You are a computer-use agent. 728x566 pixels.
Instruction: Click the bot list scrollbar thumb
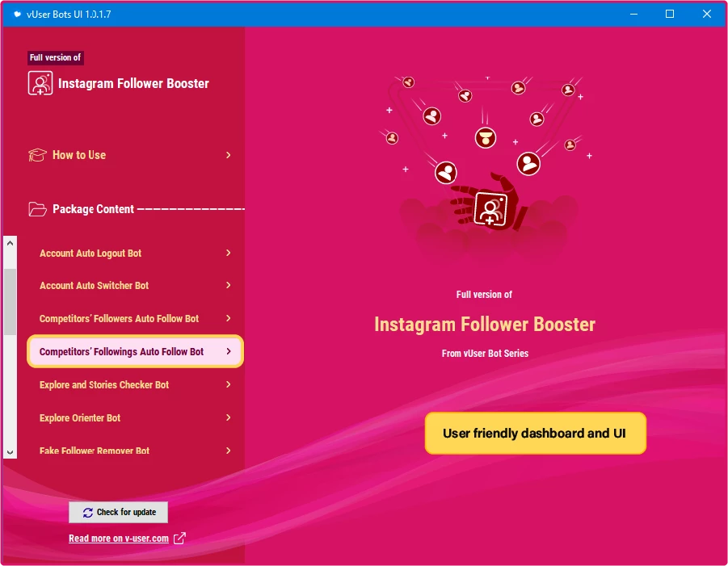[x=10, y=301]
